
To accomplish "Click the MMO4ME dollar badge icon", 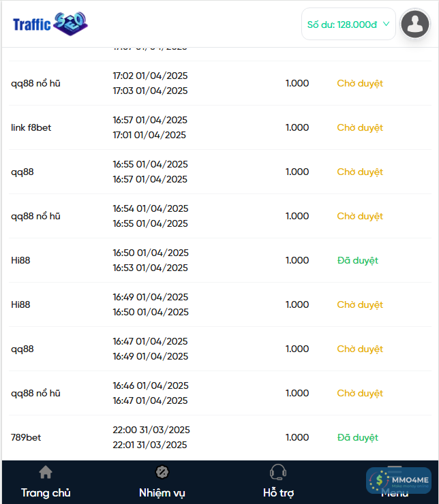I will pos(379,481).
